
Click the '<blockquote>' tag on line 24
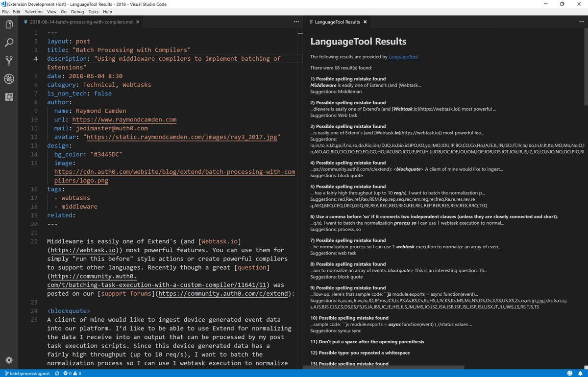(x=69, y=311)
